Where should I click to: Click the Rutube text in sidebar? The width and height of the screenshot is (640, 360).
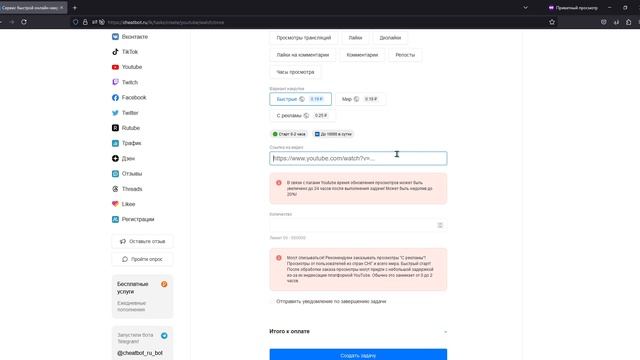[x=131, y=128]
